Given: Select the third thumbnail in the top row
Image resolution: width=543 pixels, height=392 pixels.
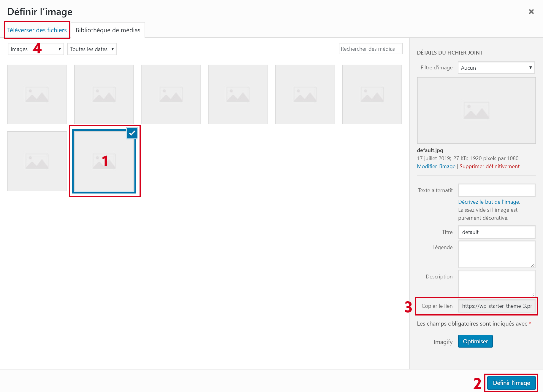Looking at the screenshot, I should coord(171,94).
